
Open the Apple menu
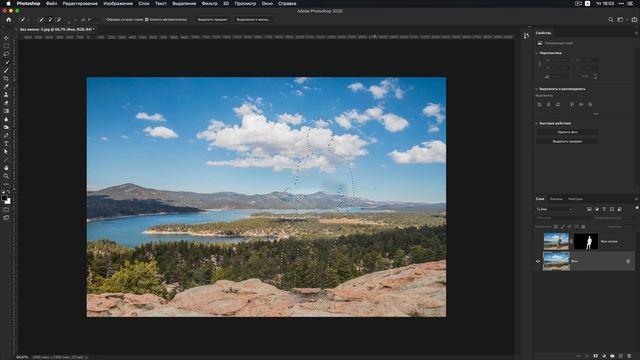pos(8,3)
